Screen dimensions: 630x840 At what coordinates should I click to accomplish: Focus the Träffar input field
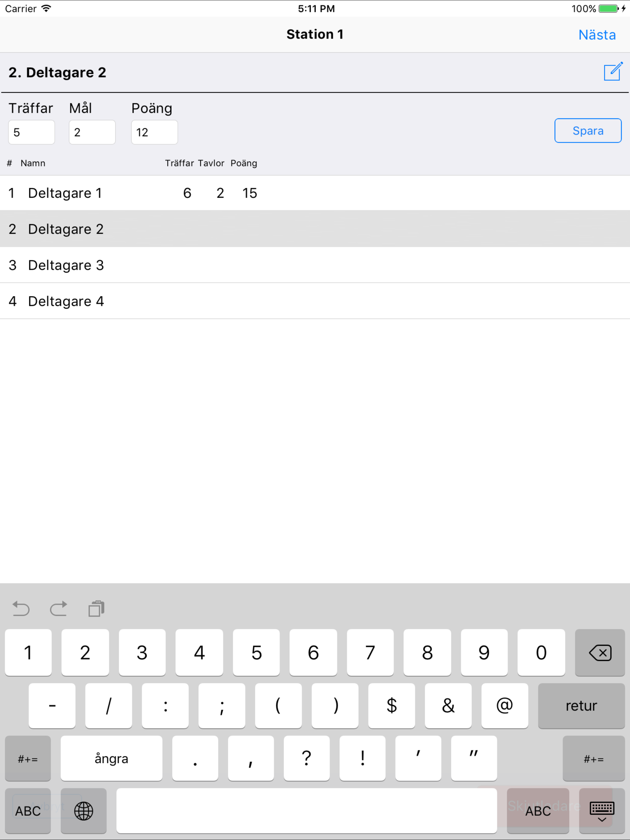tap(32, 132)
